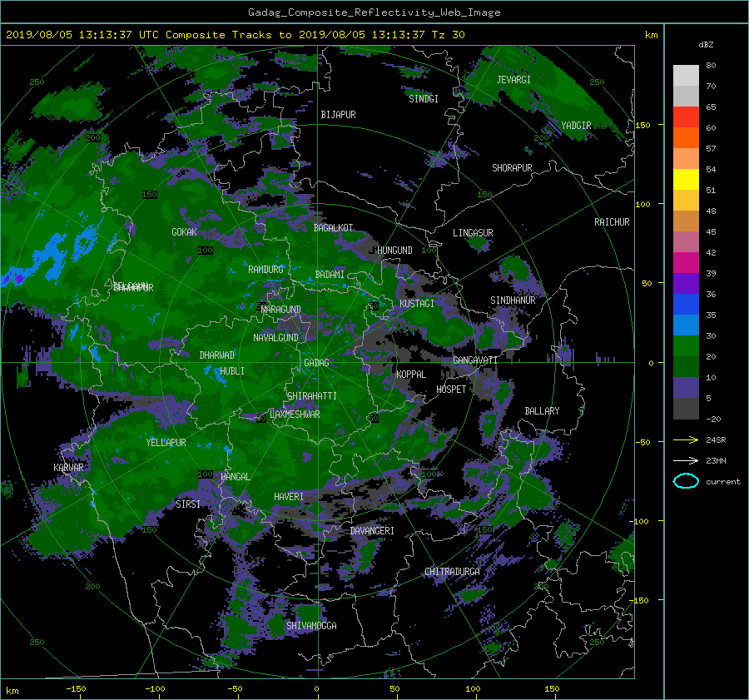Click the RAMDURG city label
The image size is (749, 700).
click(x=265, y=270)
